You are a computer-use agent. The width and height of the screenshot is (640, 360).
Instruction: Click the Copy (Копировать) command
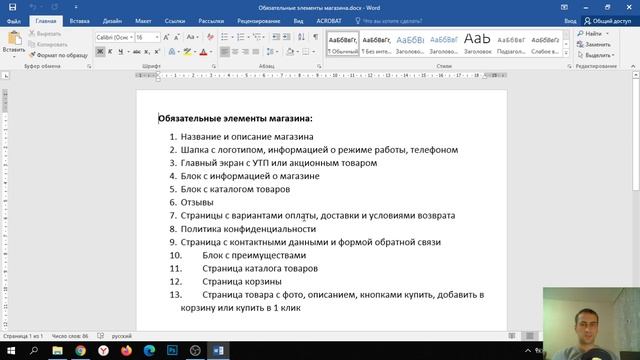48,44
